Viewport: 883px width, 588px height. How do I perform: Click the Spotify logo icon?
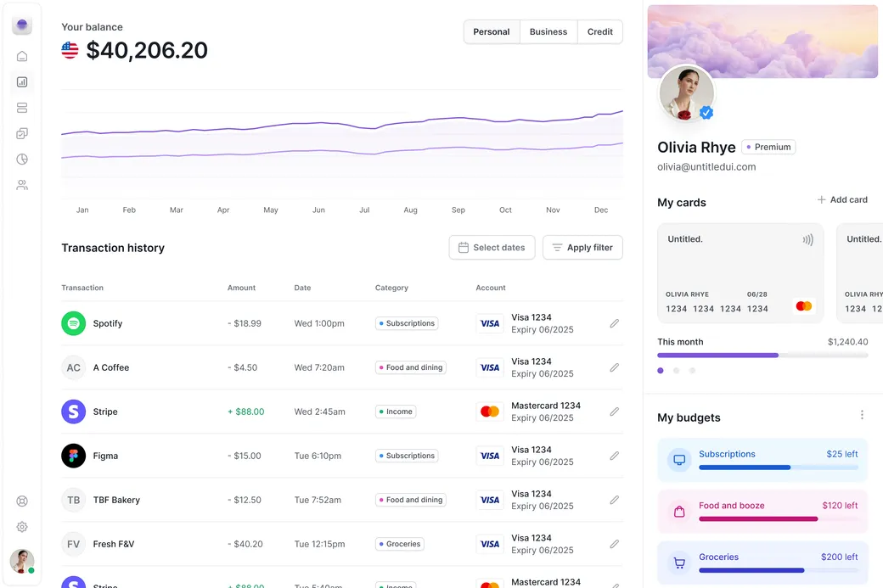coord(73,323)
